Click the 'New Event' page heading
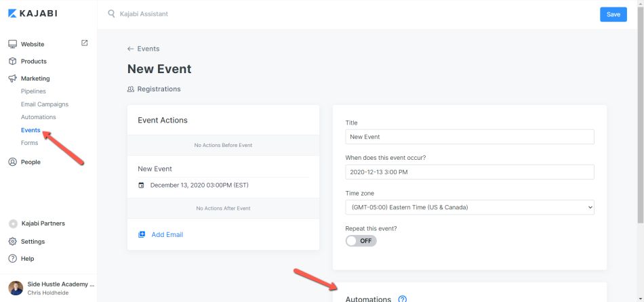644x302 pixels. pyautogui.click(x=159, y=68)
